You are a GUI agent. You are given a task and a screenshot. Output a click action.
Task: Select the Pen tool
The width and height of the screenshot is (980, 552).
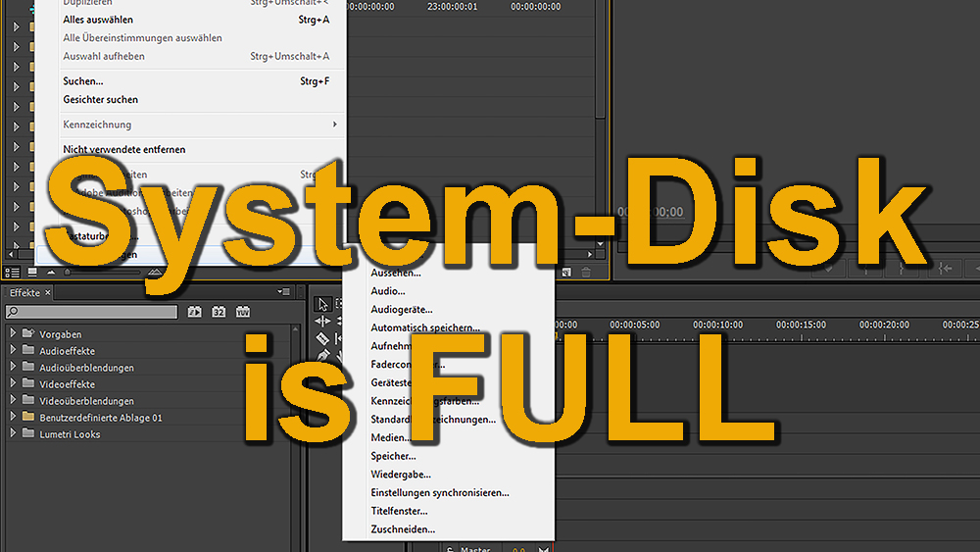[x=322, y=355]
